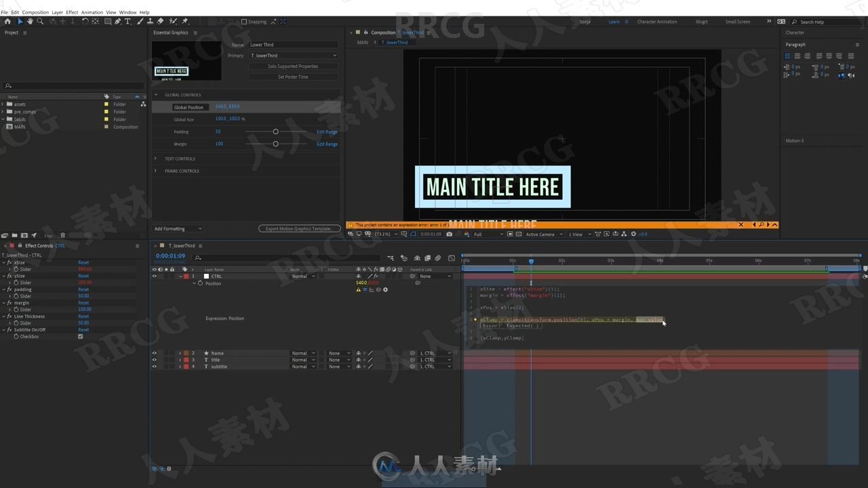The image size is (868, 488).
Task: Enable the Snapping checkbox
Action: pos(244,22)
